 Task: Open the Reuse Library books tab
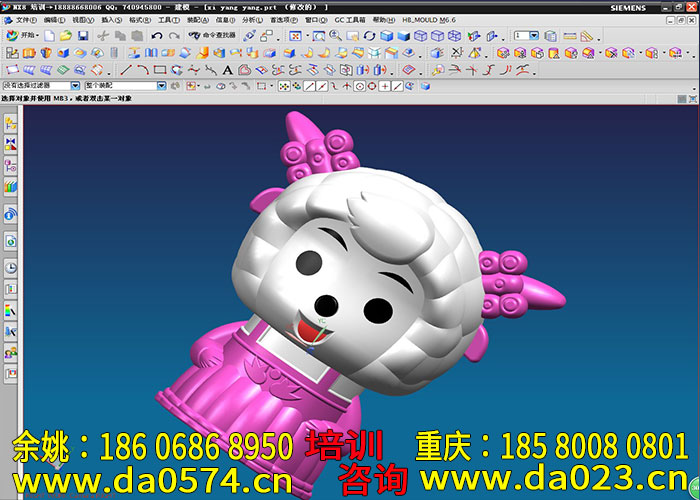tap(11, 187)
